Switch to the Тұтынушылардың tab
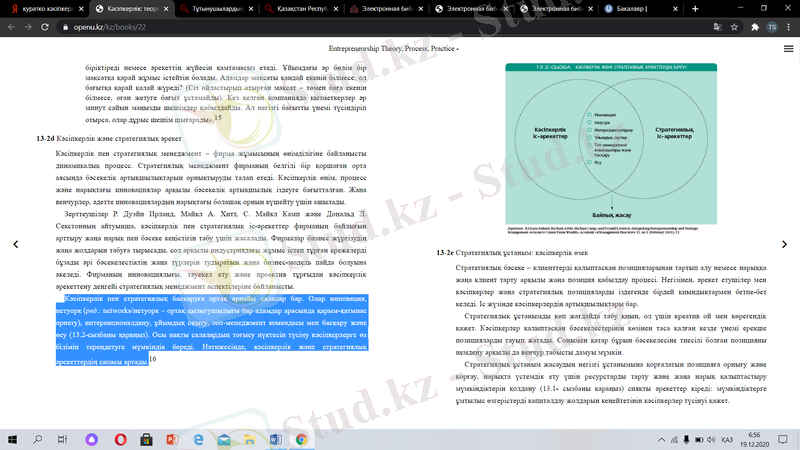 click(217, 9)
